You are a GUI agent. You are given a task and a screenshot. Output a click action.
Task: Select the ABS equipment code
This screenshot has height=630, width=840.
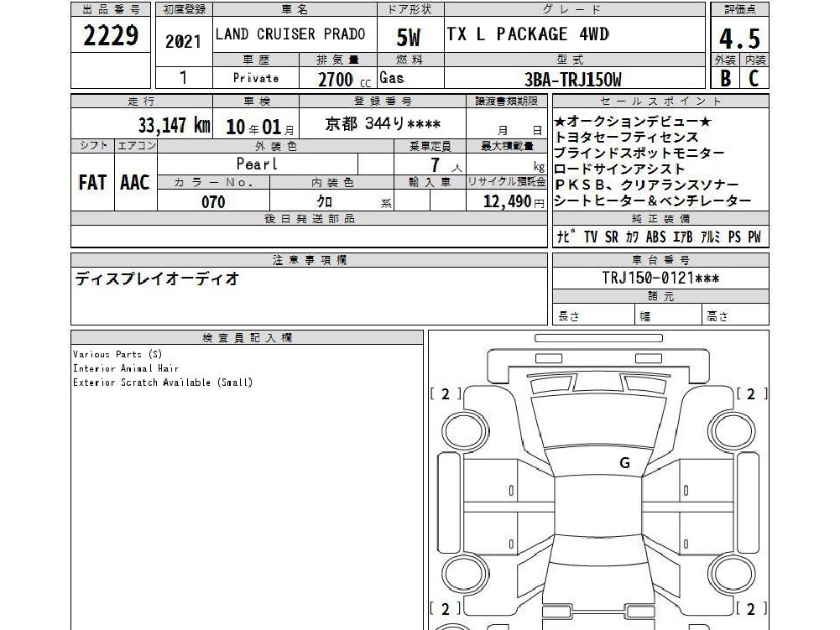655,237
